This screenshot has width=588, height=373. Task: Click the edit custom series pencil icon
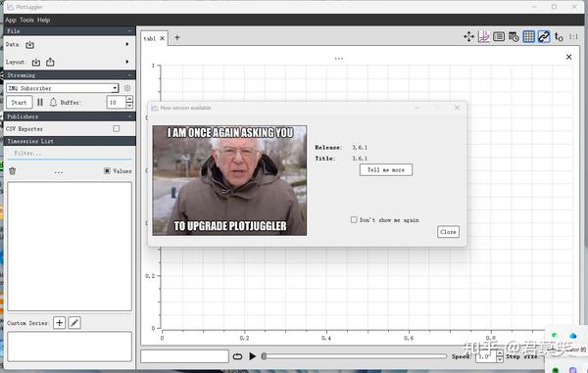click(74, 323)
